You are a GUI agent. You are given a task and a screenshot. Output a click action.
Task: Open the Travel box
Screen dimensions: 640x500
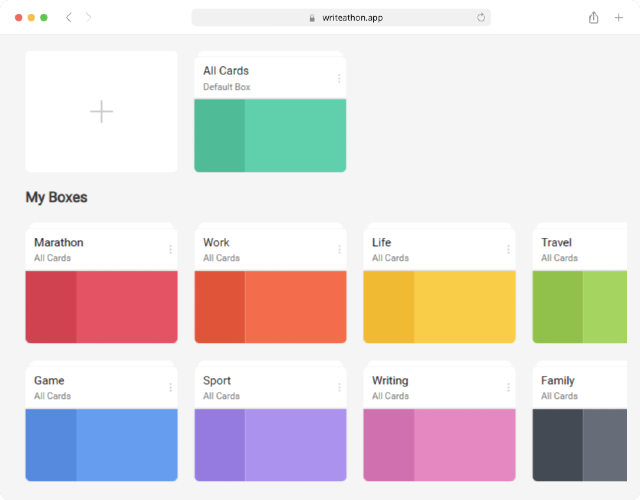[580, 283]
